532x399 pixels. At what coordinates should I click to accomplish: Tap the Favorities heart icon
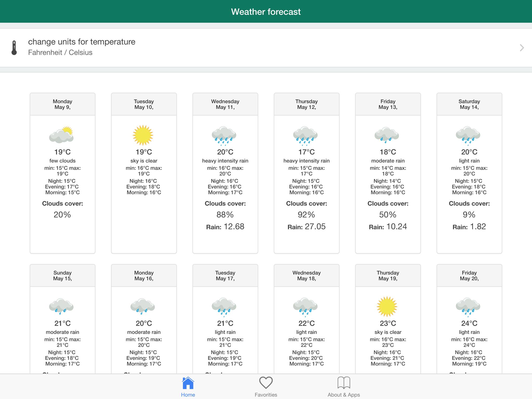(266, 383)
